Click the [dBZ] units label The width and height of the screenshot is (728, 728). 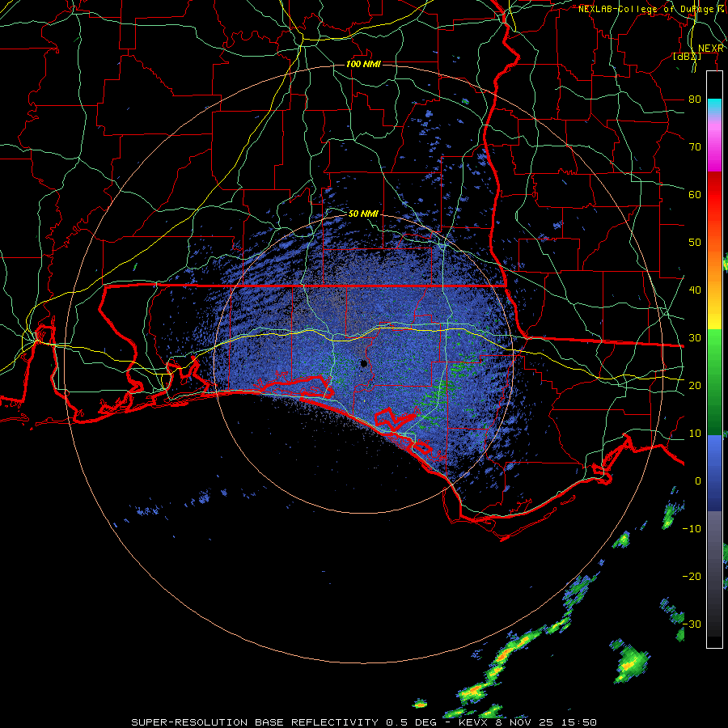[687, 57]
